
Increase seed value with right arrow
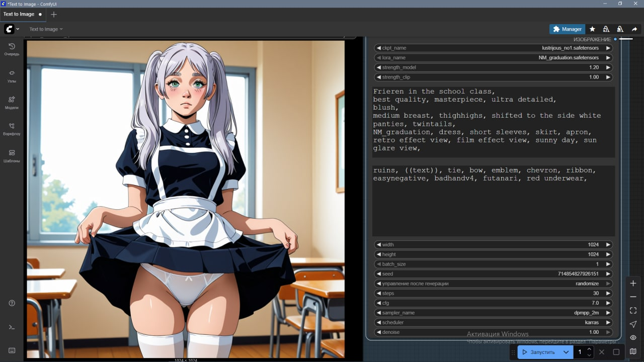(x=608, y=274)
